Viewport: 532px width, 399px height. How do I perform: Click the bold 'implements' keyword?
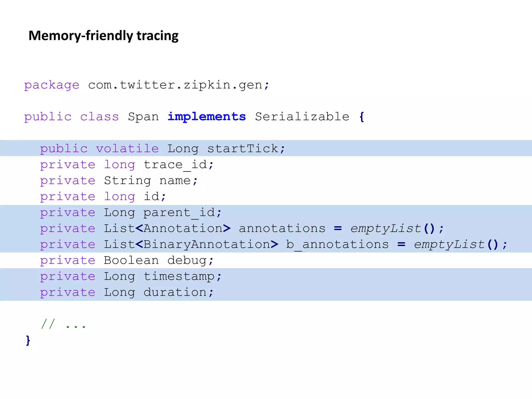tap(207, 117)
